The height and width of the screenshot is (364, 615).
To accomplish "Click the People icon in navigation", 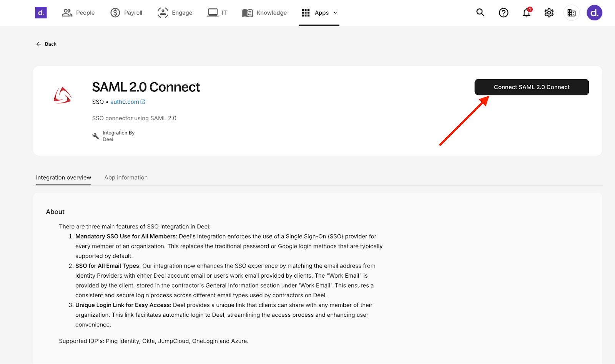I will [67, 13].
